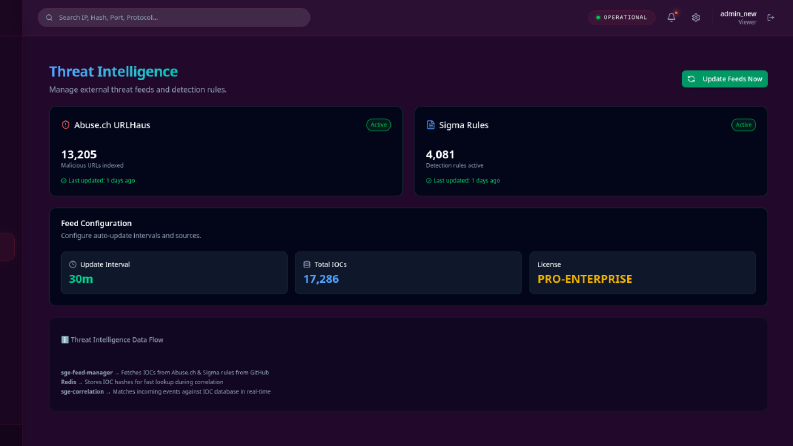Select the 30m update interval value

81,279
